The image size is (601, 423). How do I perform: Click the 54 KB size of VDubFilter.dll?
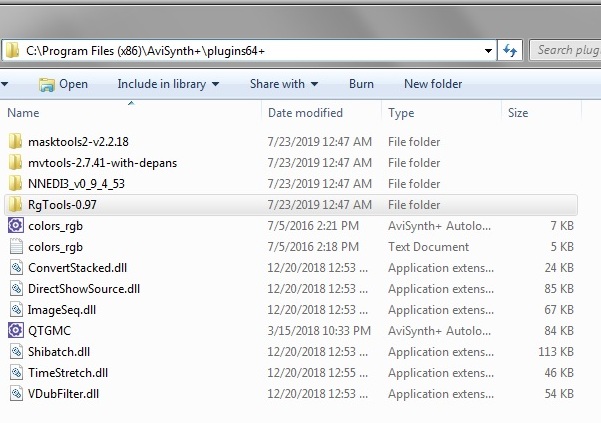[x=559, y=394]
